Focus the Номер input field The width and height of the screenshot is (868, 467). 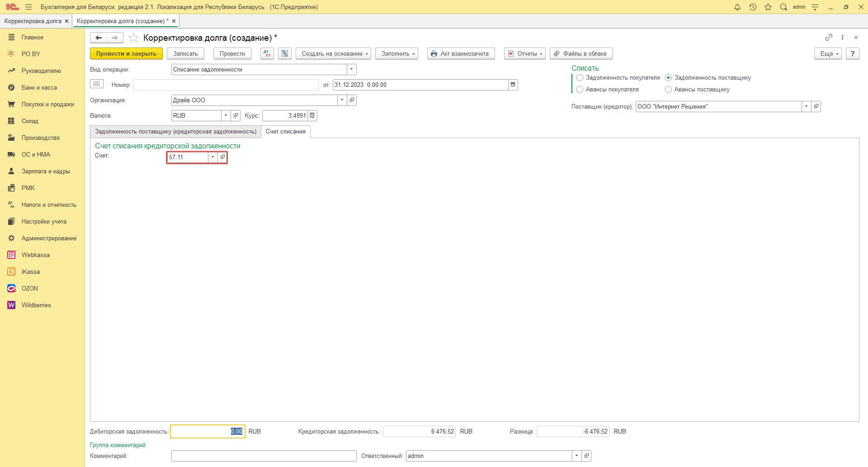[226, 85]
